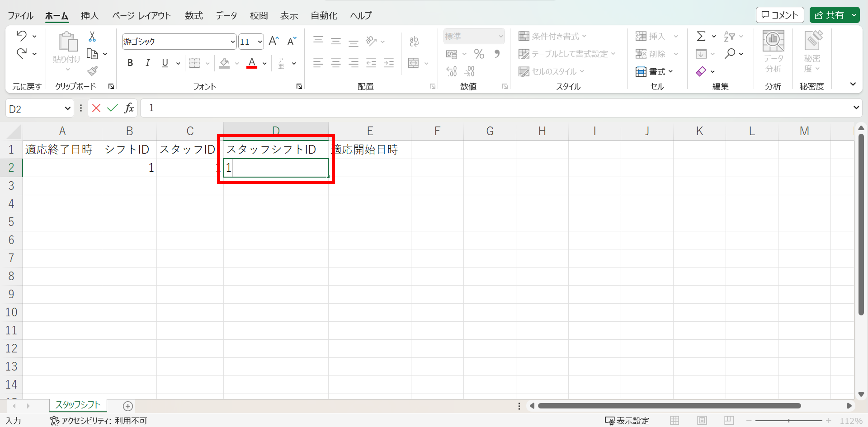
Task: Click the Find magnifier icon
Action: (x=730, y=53)
